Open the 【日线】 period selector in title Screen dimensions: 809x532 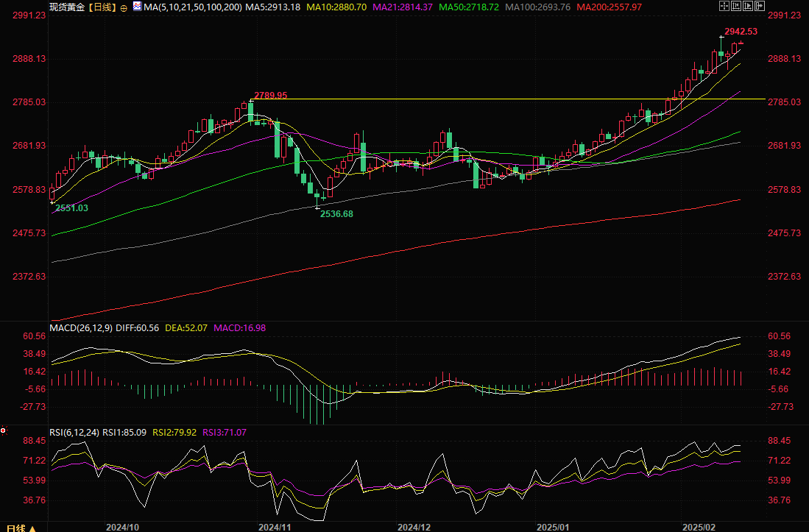(100, 7)
